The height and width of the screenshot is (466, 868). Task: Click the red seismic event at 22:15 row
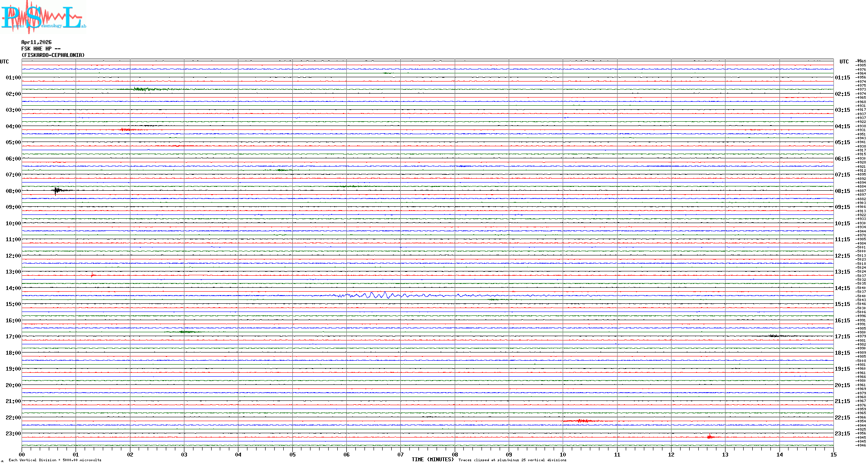pos(583,421)
